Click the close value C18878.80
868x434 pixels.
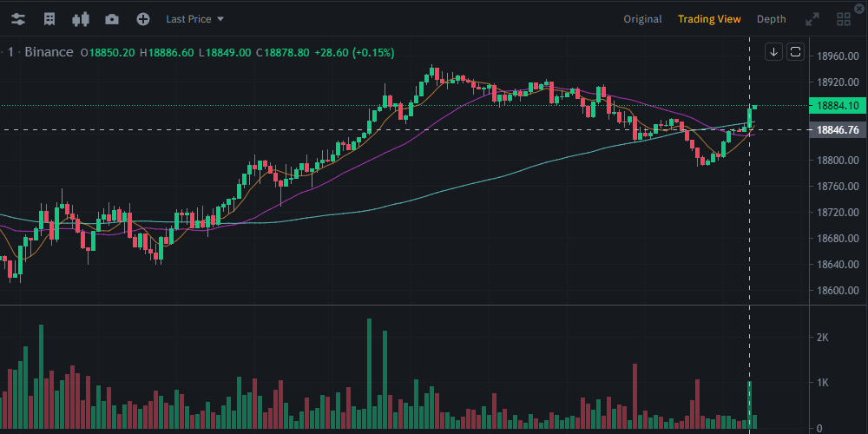pos(282,53)
